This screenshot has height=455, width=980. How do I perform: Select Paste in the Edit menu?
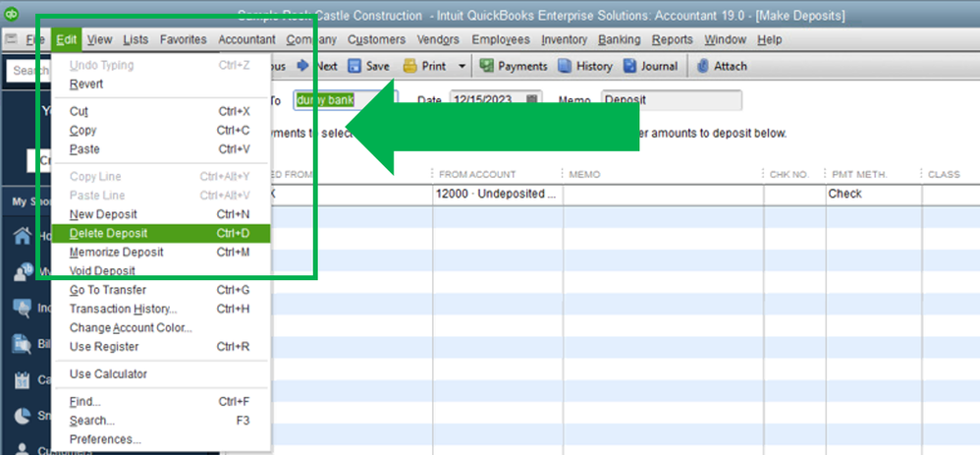tap(161, 149)
